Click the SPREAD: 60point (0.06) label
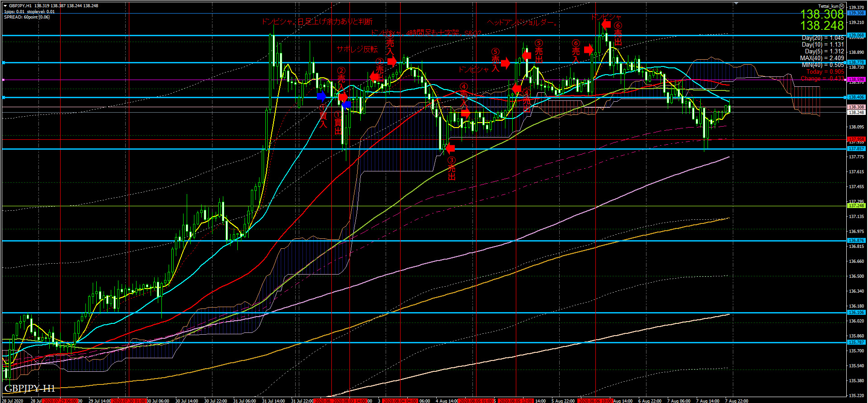 click(x=27, y=17)
